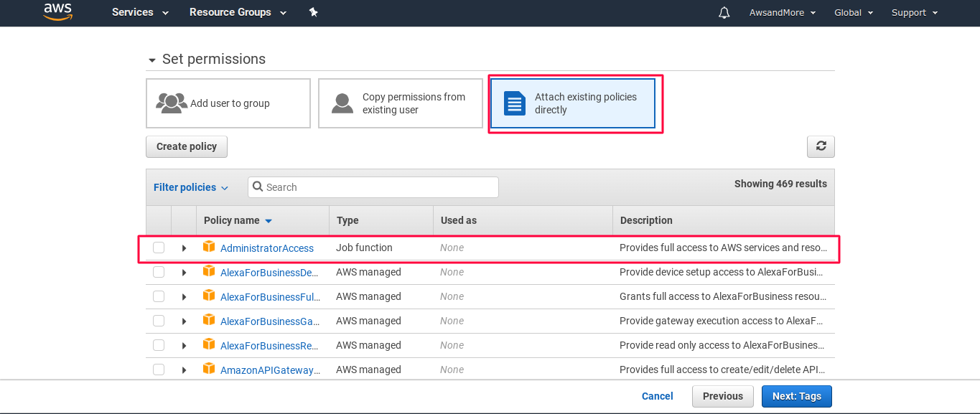Expand the AdministratorAccess policy row
Image resolution: width=980 pixels, height=414 pixels.
pyautogui.click(x=184, y=248)
